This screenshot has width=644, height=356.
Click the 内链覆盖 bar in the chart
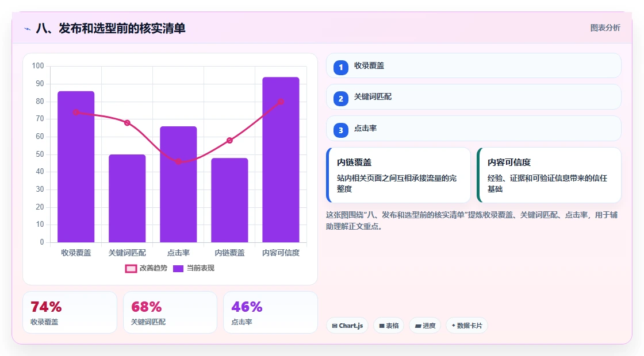pyautogui.click(x=229, y=200)
